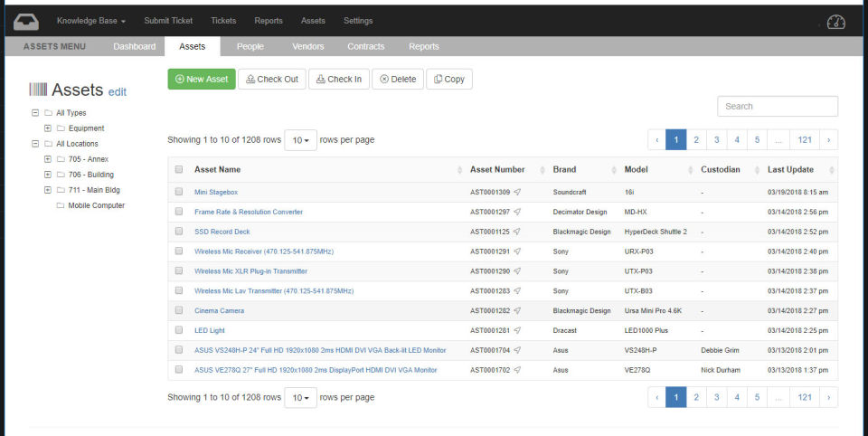Switch to the Vendors tab
Viewport: 868px width, 436px height.
[308, 47]
